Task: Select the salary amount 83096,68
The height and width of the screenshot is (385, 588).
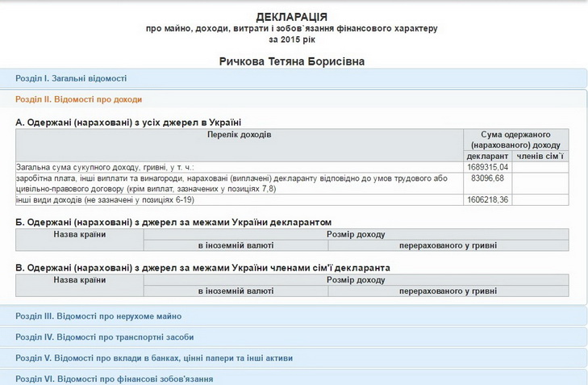Action: (487, 178)
